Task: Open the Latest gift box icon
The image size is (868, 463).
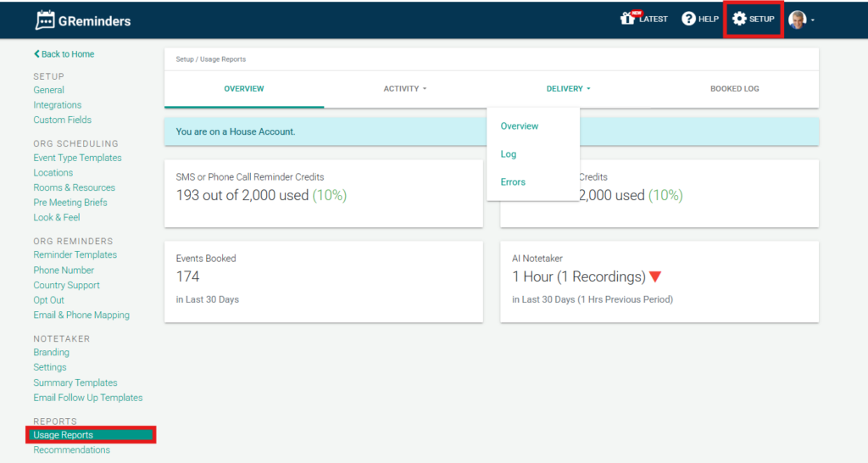Action: pyautogui.click(x=628, y=19)
